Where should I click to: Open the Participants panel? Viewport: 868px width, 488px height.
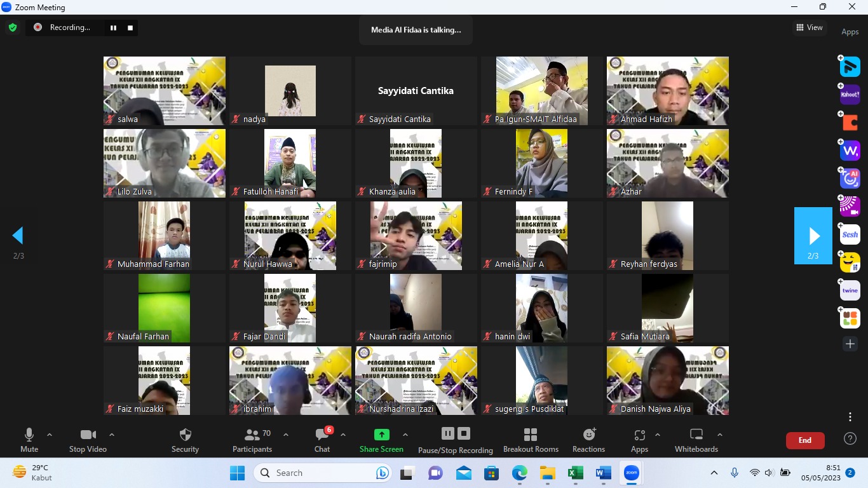(x=253, y=440)
